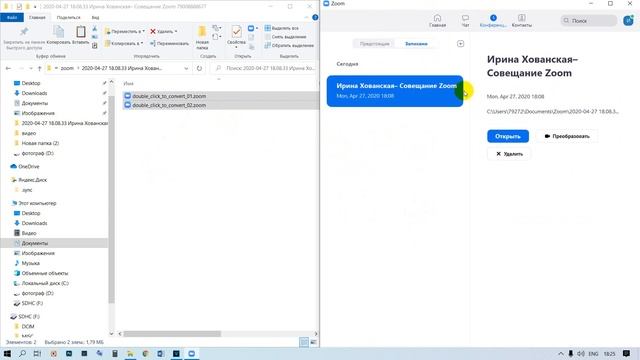Screen dimensions: 640x360
Task: Click the Task View taskbar icon
Action: pos(37,353)
